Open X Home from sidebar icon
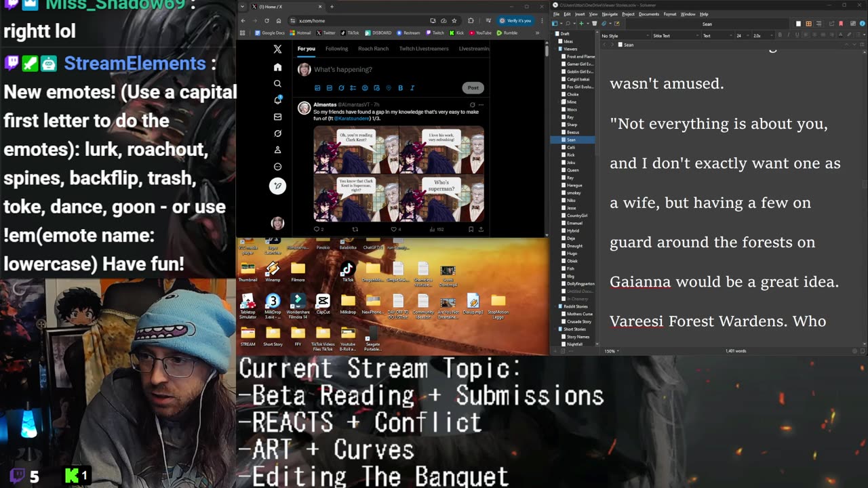868x488 pixels. [x=277, y=67]
